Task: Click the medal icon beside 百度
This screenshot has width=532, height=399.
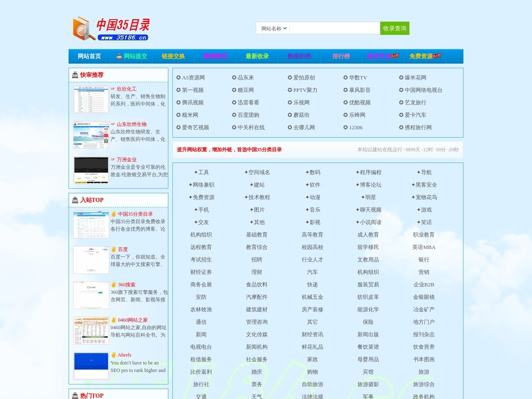Action: pos(113,249)
